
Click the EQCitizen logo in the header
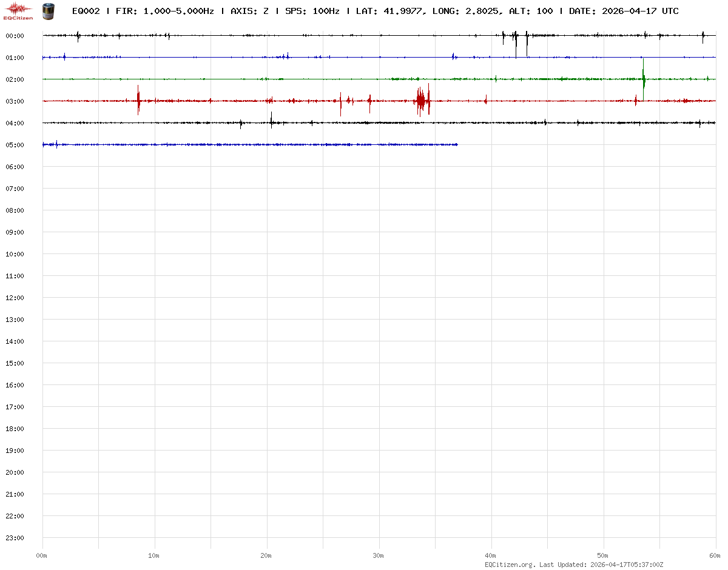[x=18, y=10]
